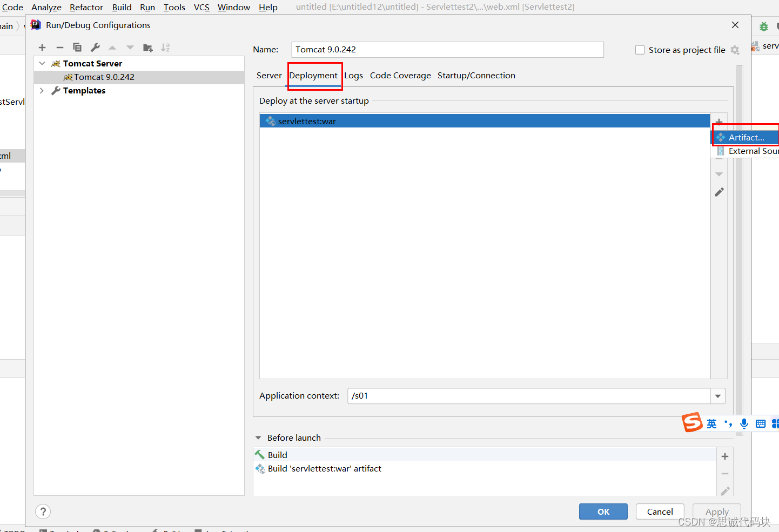Create new folder for configurations
Image resolution: width=779 pixels, height=532 pixels.
[147, 48]
